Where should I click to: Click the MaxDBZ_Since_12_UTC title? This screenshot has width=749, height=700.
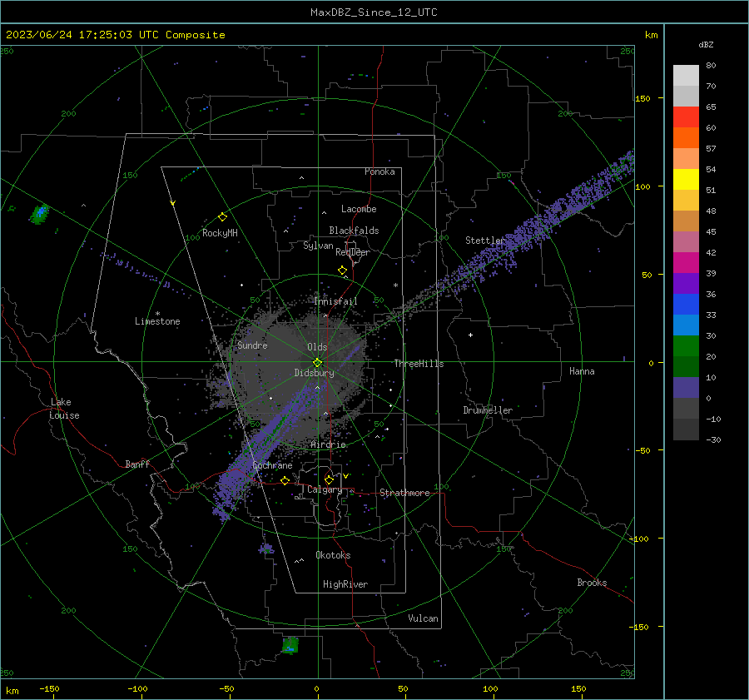pyautogui.click(x=374, y=12)
